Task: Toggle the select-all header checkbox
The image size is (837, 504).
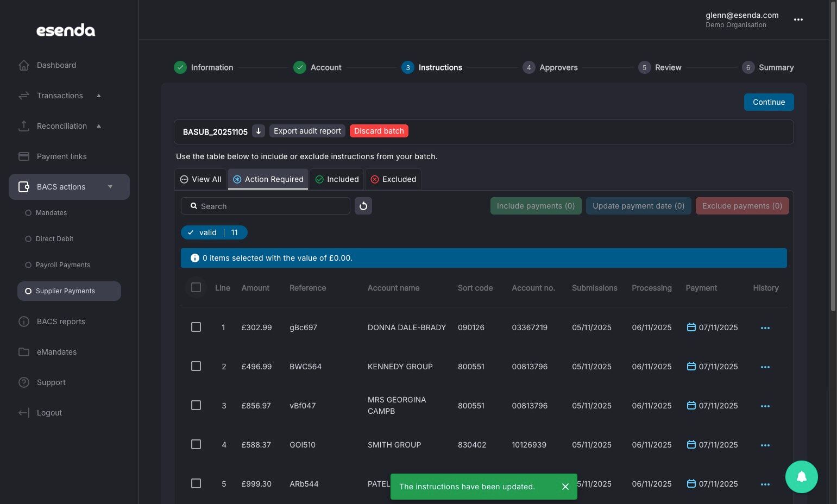Action: (196, 287)
